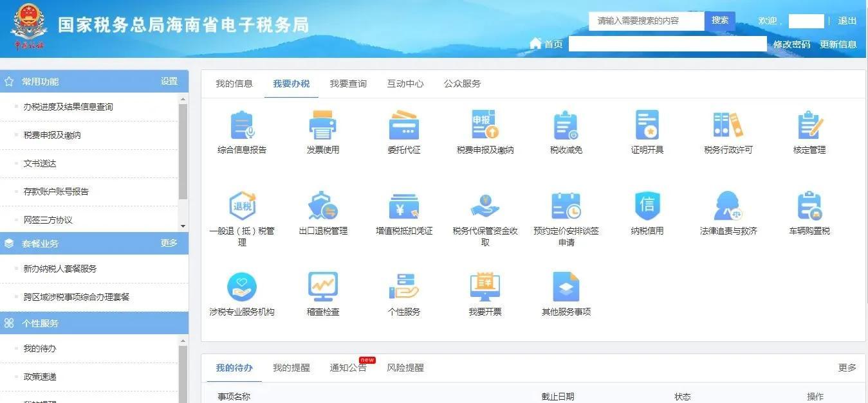Switch to 互动中心 tab
Screen dimensions: 868x403
(x=405, y=84)
